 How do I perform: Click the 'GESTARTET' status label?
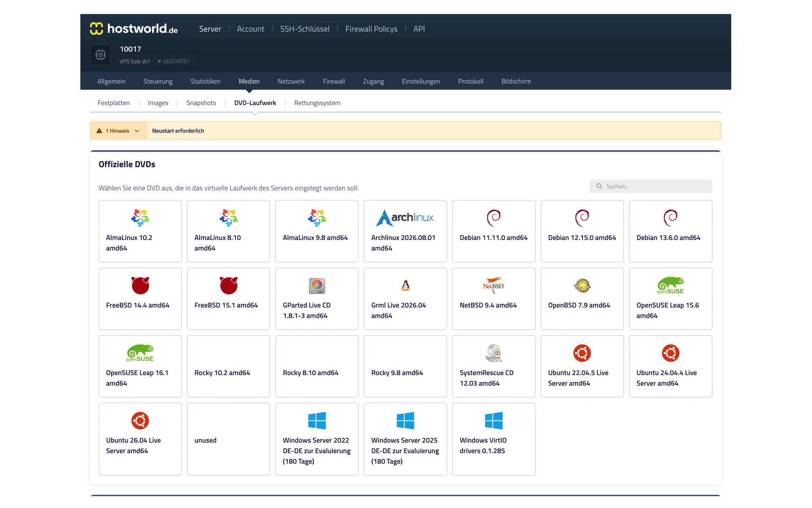[176, 61]
